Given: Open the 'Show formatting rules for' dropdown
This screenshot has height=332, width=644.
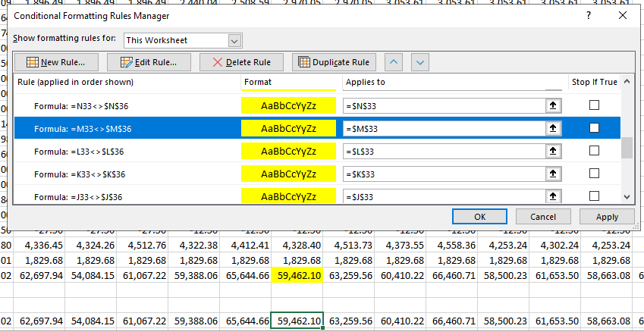Looking at the screenshot, I should pyautogui.click(x=234, y=41).
